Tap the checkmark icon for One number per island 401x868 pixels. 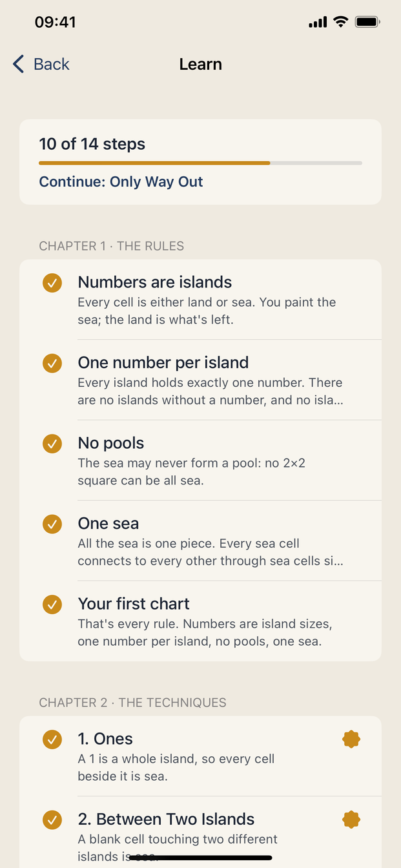point(52,363)
